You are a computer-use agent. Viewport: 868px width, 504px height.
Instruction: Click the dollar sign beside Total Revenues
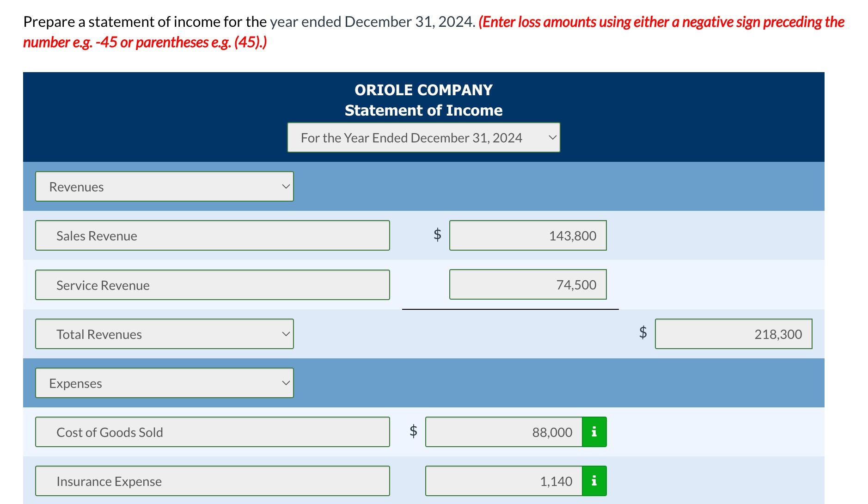point(642,333)
